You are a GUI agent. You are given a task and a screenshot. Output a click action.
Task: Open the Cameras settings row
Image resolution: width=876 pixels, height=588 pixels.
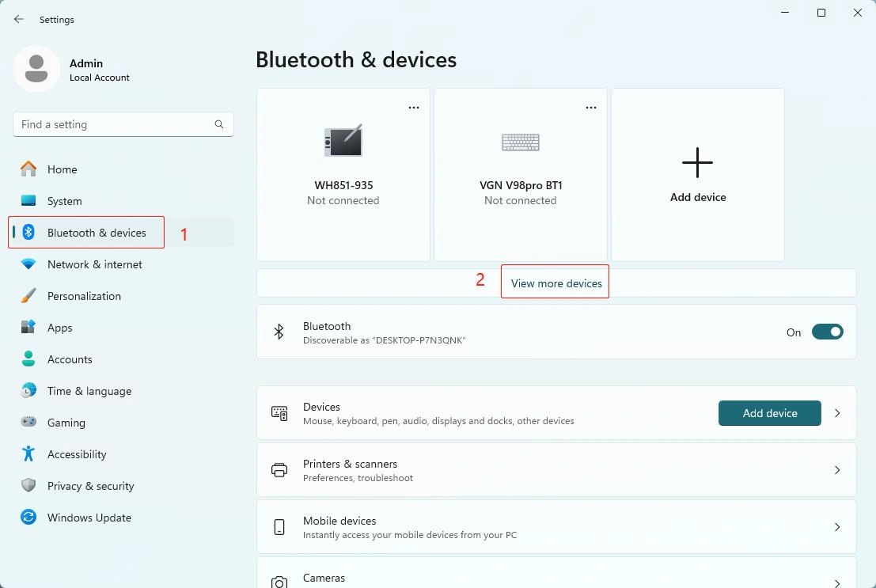556,572
